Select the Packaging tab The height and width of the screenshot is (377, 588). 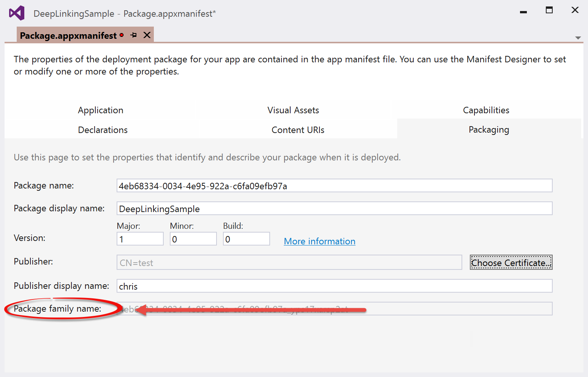coord(489,130)
